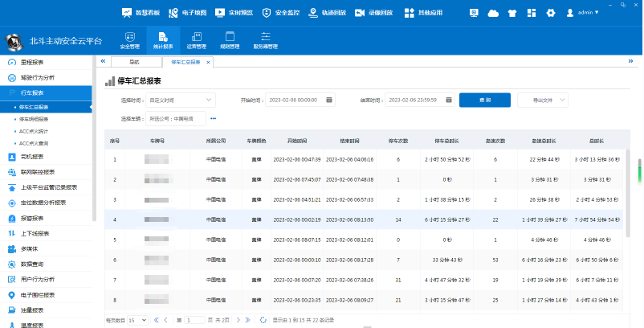Select 停车明细报表 in sidebar
Image resolution: width=644 pixels, height=328 pixels.
(x=34, y=118)
